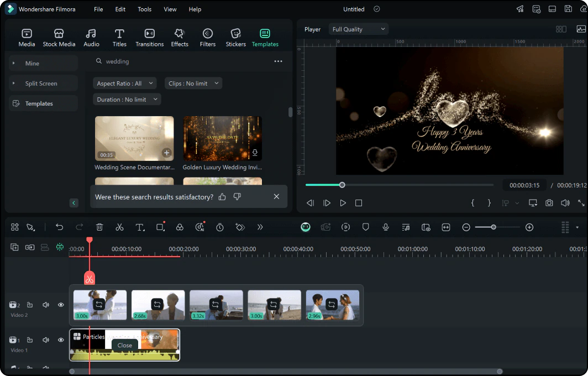Undo the last action
Screen dimensions: 588x376
pos(60,227)
